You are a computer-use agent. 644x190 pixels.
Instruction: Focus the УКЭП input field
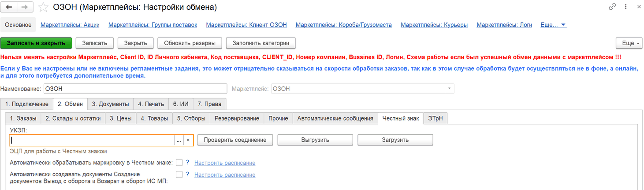coord(92,140)
